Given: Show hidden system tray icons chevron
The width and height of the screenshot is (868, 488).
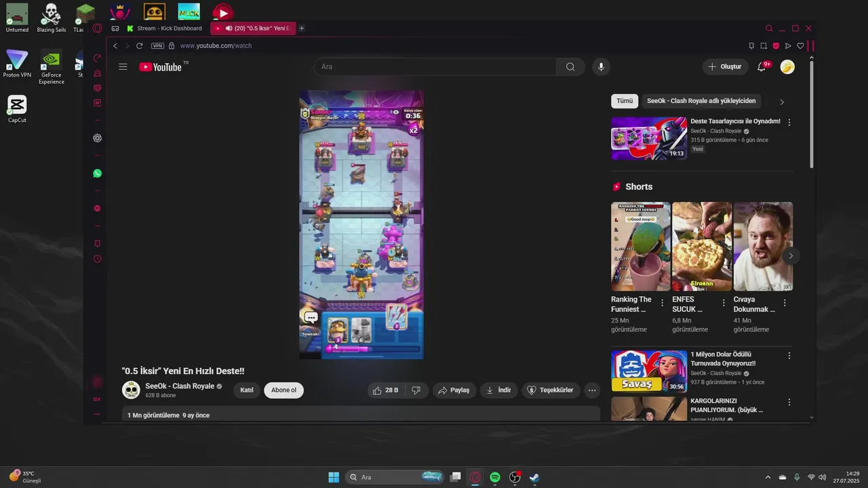Looking at the screenshot, I should pyautogui.click(x=768, y=477).
